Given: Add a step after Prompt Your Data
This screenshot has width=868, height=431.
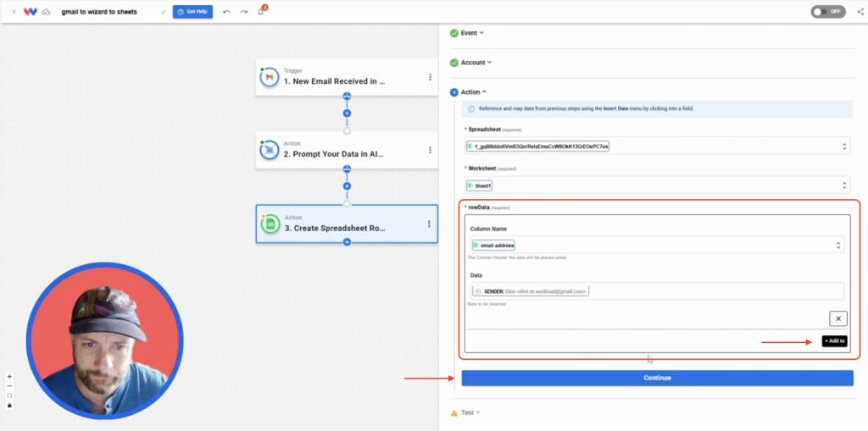Looking at the screenshot, I should 347,186.
